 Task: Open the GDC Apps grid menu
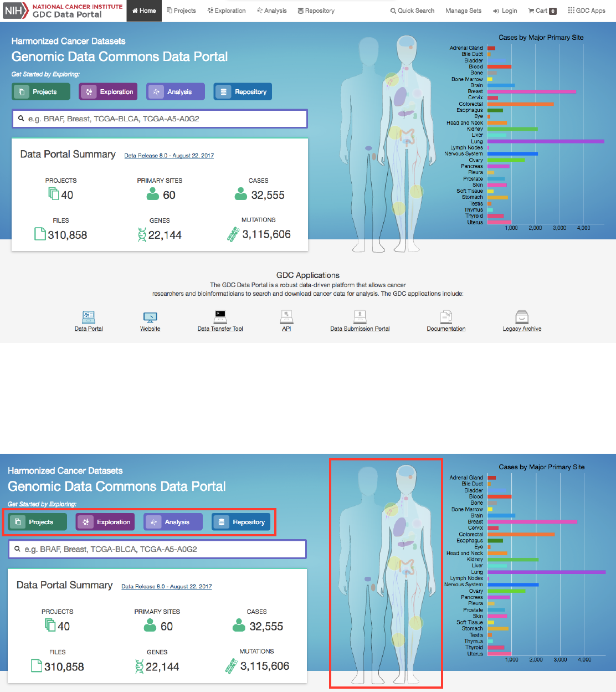(x=587, y=11)
